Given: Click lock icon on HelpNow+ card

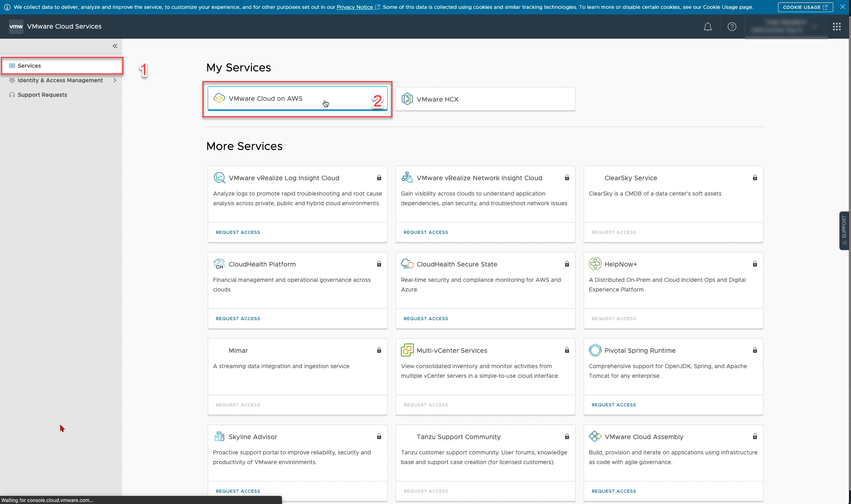Looking at the screenshot, I should (x=755, y=264).
